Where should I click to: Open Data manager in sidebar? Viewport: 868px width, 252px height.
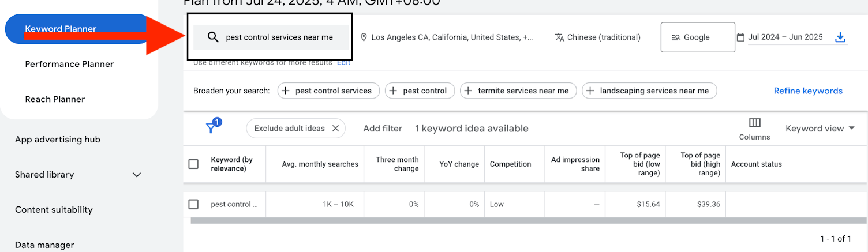pos(44,245)
